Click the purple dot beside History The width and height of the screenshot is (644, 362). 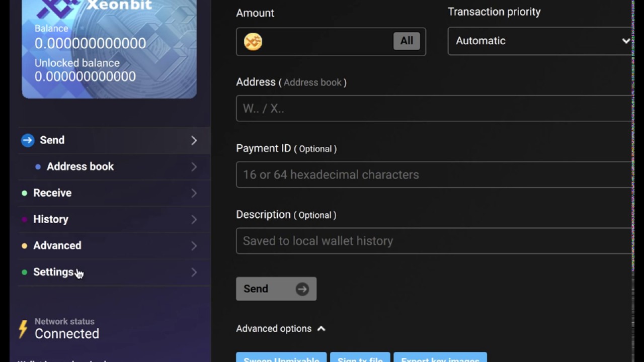[x=24, y=219]
